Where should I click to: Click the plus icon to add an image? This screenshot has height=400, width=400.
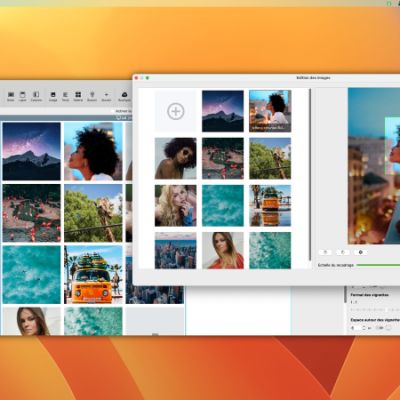176,111
